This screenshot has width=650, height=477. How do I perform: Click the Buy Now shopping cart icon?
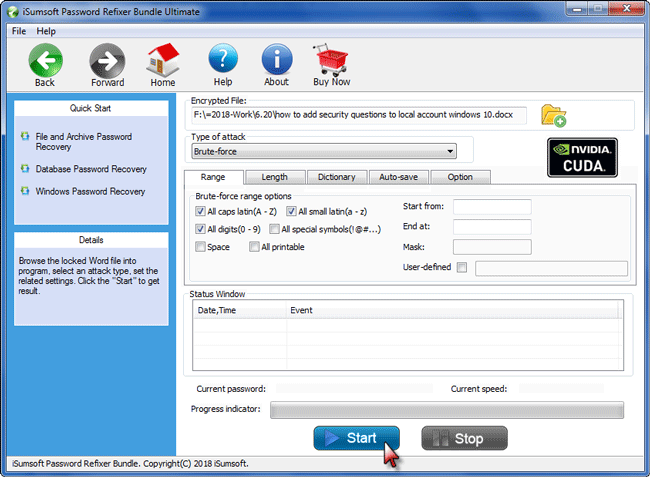[x=331, y=60]
